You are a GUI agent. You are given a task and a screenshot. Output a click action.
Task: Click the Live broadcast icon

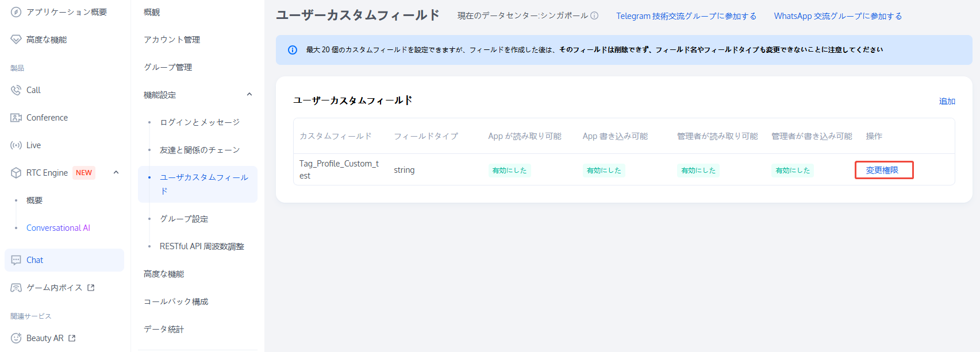tap(16, 145)
